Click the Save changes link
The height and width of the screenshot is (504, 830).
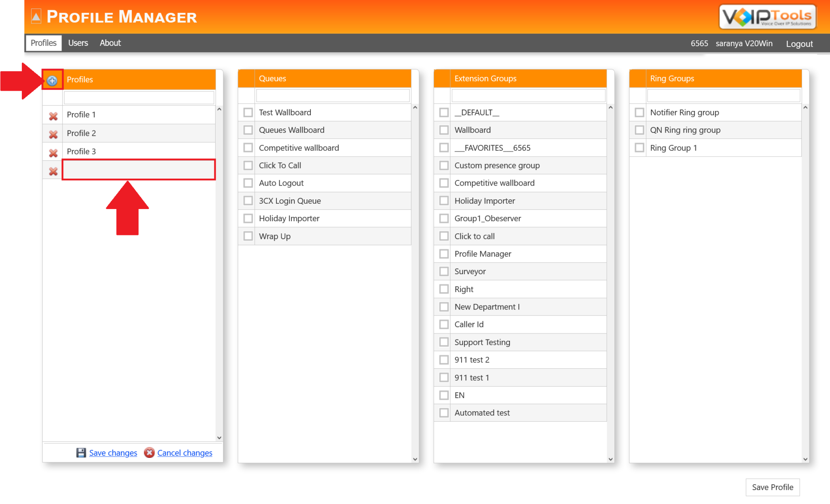tap(113, 453)
